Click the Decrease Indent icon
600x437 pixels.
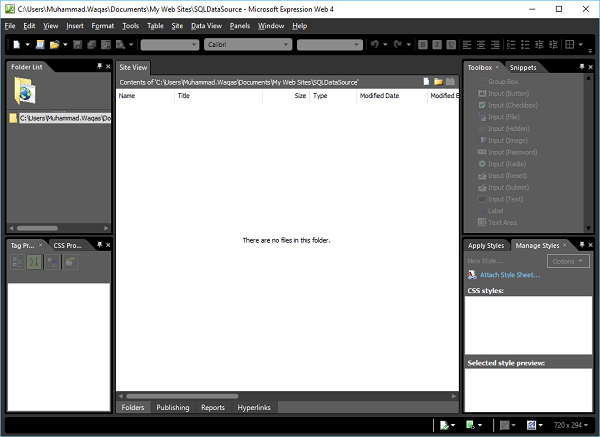point(539,45)
